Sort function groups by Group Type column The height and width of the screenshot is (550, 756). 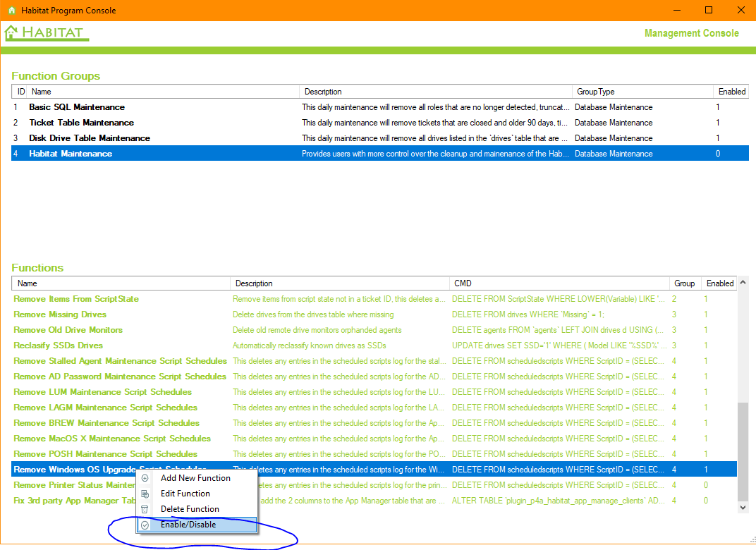click(x=597, y=92)
